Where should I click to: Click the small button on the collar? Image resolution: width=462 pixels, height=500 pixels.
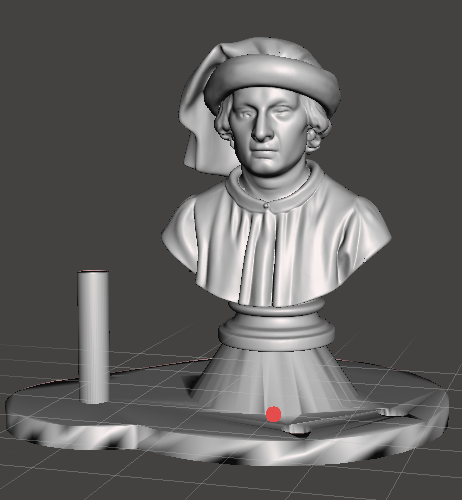click(x=266, y=206)
